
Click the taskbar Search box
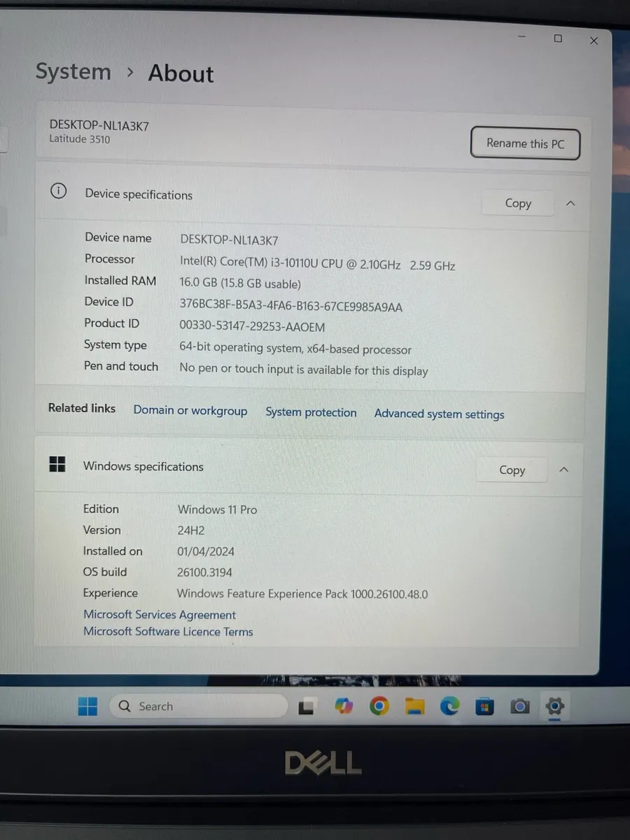tap(199, 706)
